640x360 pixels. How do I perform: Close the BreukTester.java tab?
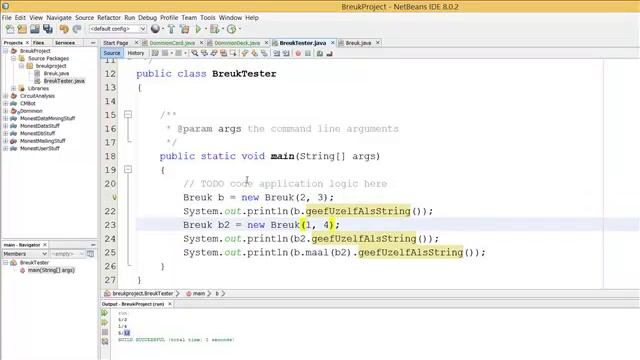333,43
